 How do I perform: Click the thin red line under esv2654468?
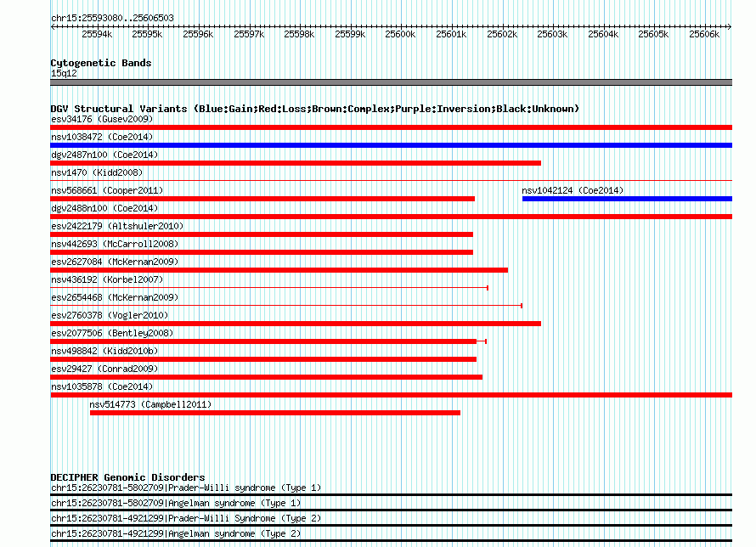[286, 306]
